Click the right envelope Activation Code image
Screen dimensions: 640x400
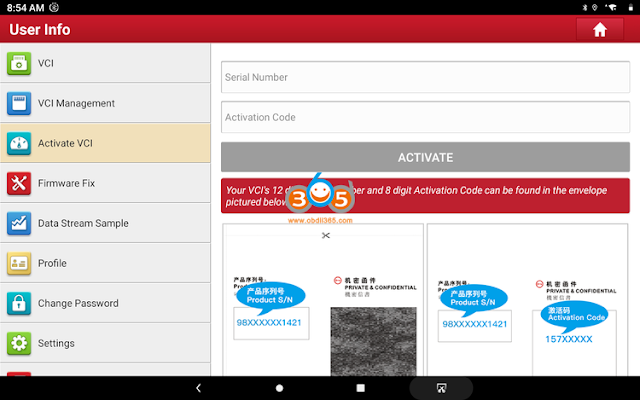527,300
